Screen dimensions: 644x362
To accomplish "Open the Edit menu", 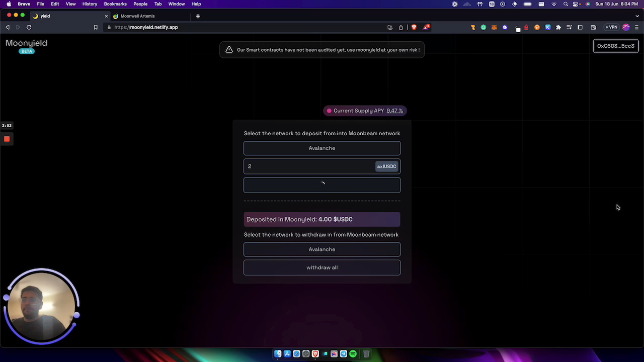I will point(55,4).
